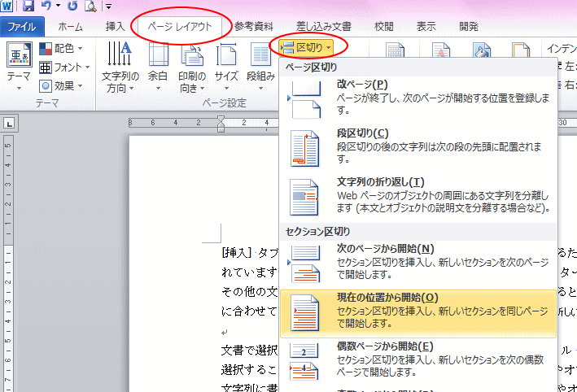577x392 pixels.
Task: Click the document line starting その他の文
Action: click(x=250, y=292)
